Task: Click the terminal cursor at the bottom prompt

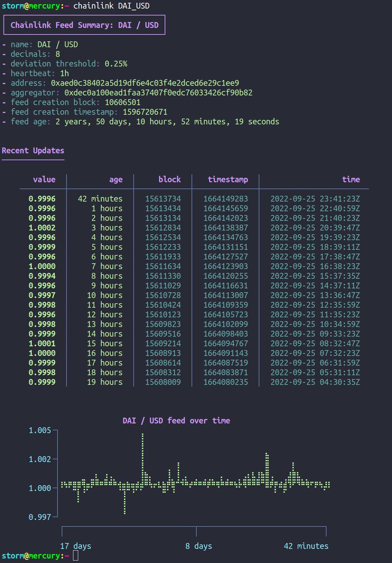Action: 75,556
